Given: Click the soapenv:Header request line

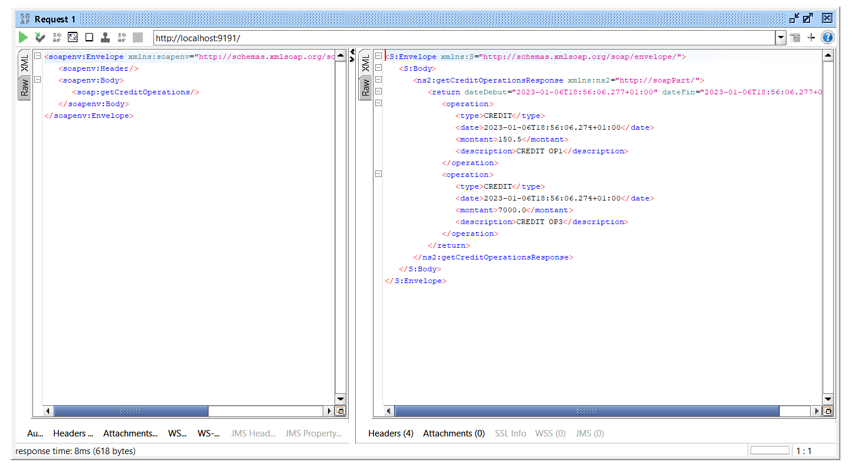Looking at the screenshot, I should 98,68.
